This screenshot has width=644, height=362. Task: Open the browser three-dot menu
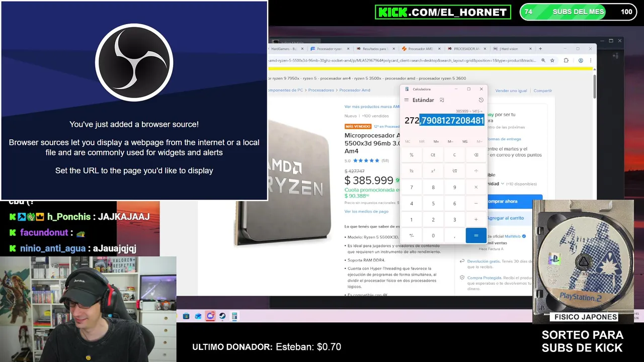pyautogui.click(x=591, y=60)
